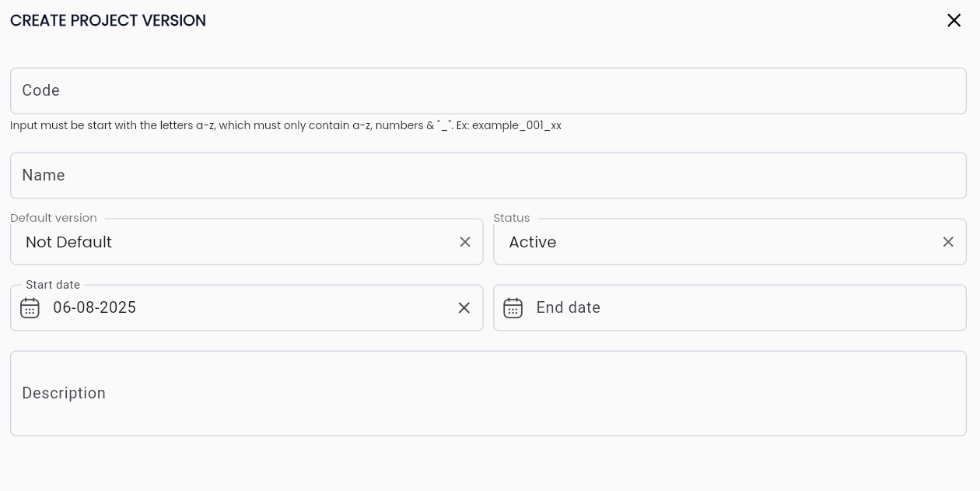Click the Create Project Version heading
980x491 pixels.
tap(108, 21)
